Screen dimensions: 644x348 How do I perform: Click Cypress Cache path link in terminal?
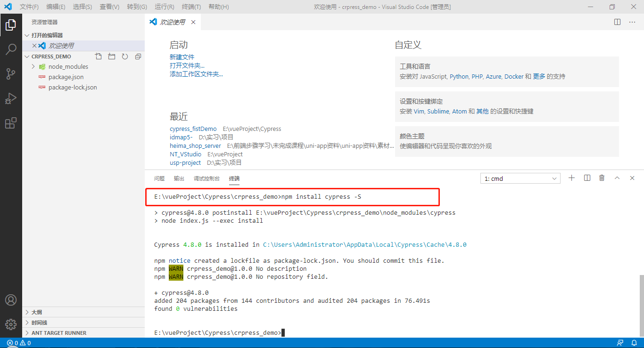pyautogui.click(x=364, y=244)
